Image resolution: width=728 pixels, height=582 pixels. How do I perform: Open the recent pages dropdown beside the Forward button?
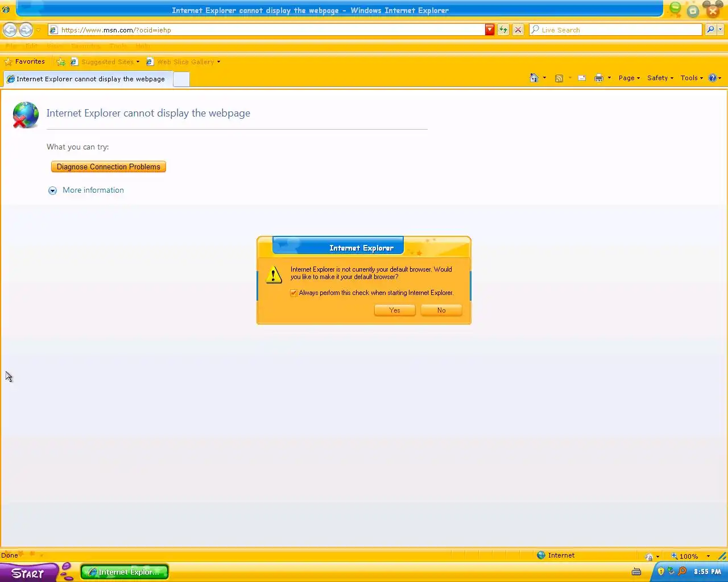[39, 30]
